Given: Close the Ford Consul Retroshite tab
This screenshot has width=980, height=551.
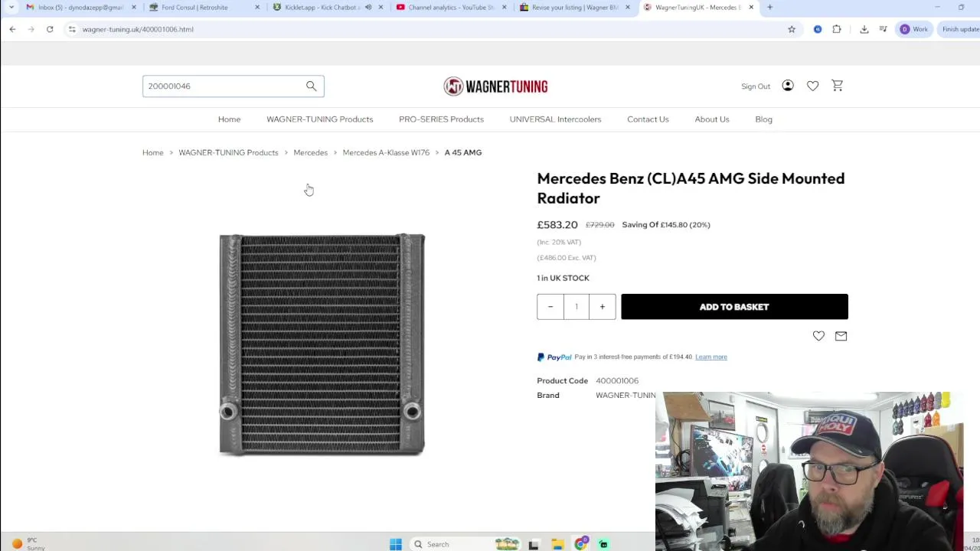Looking at the screenshot, I should 257,8.
